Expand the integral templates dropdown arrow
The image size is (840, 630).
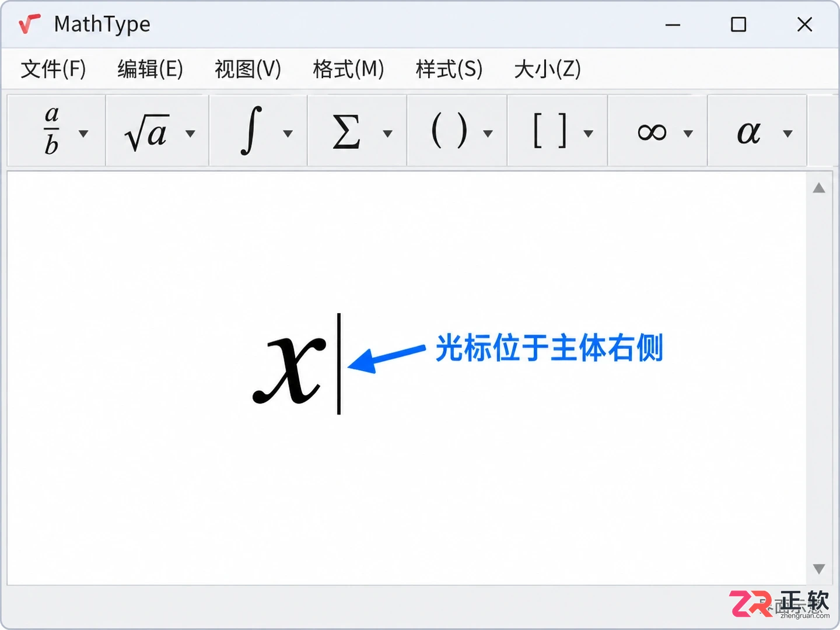288,134
